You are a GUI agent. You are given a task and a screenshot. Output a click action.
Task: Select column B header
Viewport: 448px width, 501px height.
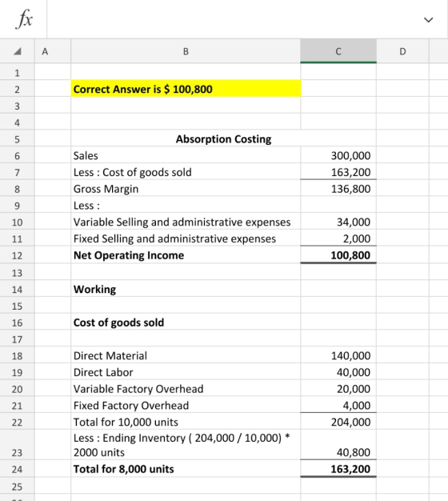pyautogui.click(x=186, y=51)
